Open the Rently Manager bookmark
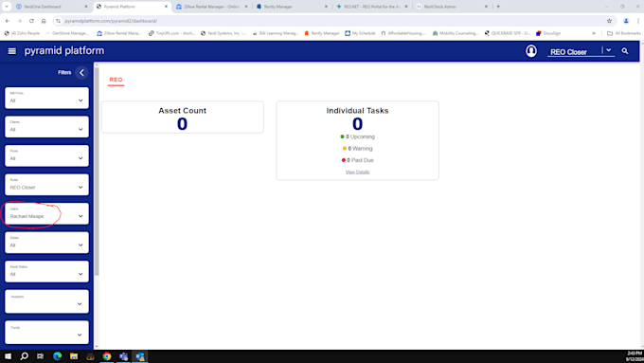The height and width of the screenshot is (363, 644). pyautogui.click(x=322, y=33)
